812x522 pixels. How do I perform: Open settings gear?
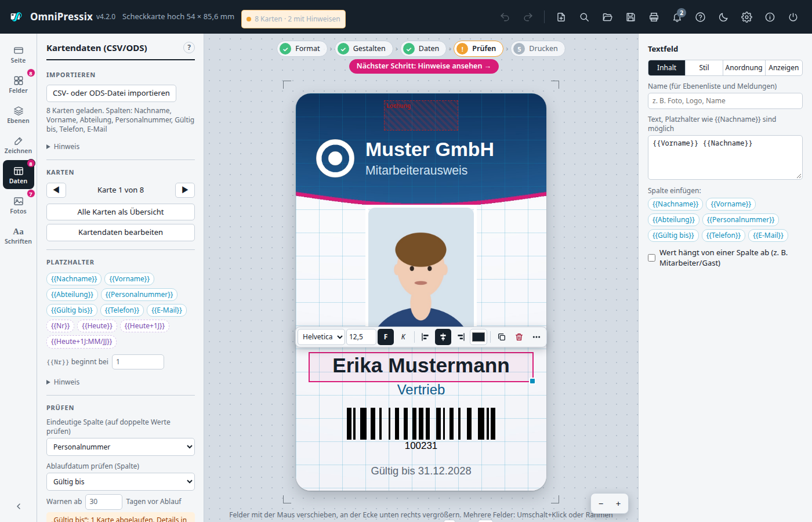[746, 17]
